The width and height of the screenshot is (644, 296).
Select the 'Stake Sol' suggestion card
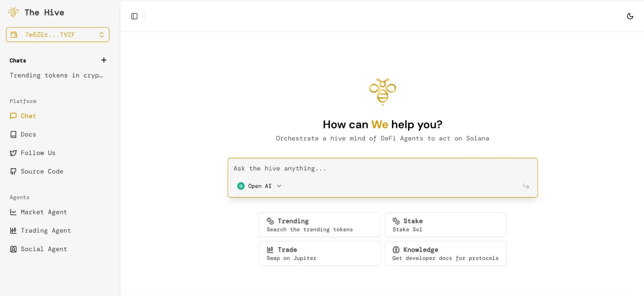[x=445, y=225]
